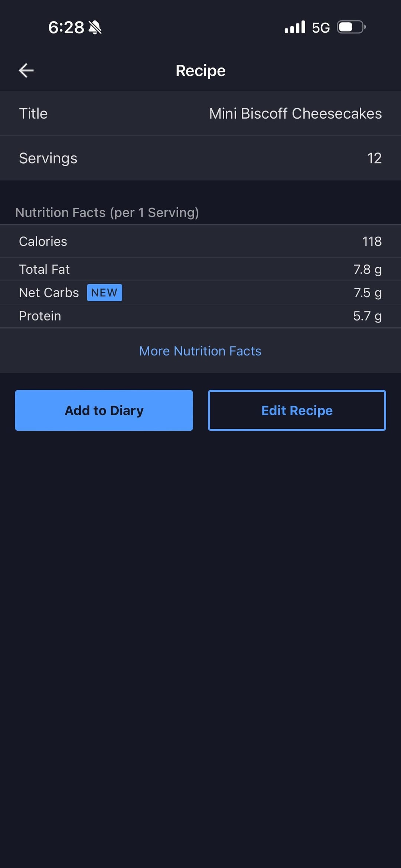Screen dimensions: 401x868
Task: Click the Net Carbs label
Action: tap(49, 293)
